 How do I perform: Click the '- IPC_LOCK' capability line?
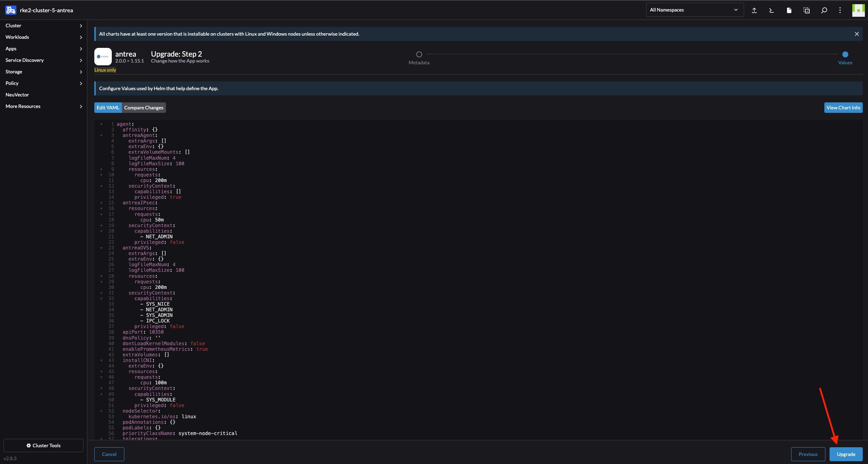click(x=155, y=321)
